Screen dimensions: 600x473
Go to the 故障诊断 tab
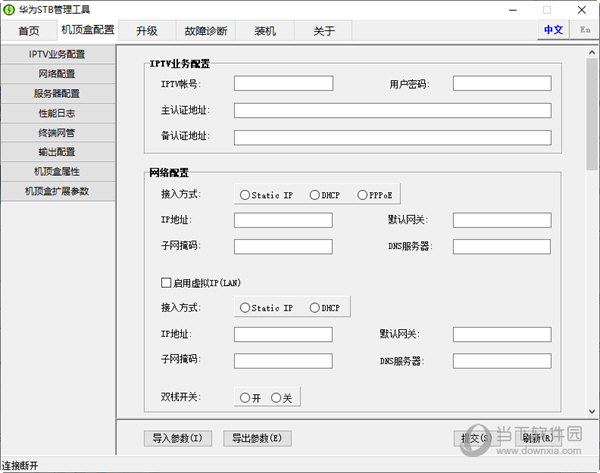[x=205, y=31]
